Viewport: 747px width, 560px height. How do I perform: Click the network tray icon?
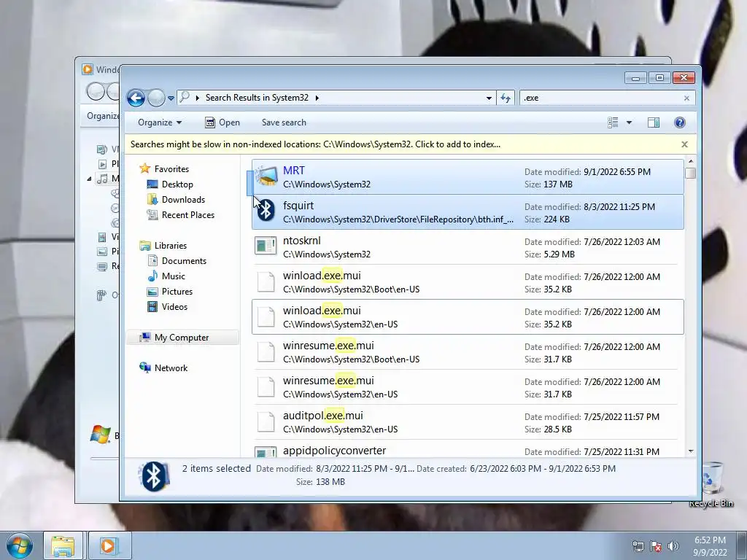638,546
